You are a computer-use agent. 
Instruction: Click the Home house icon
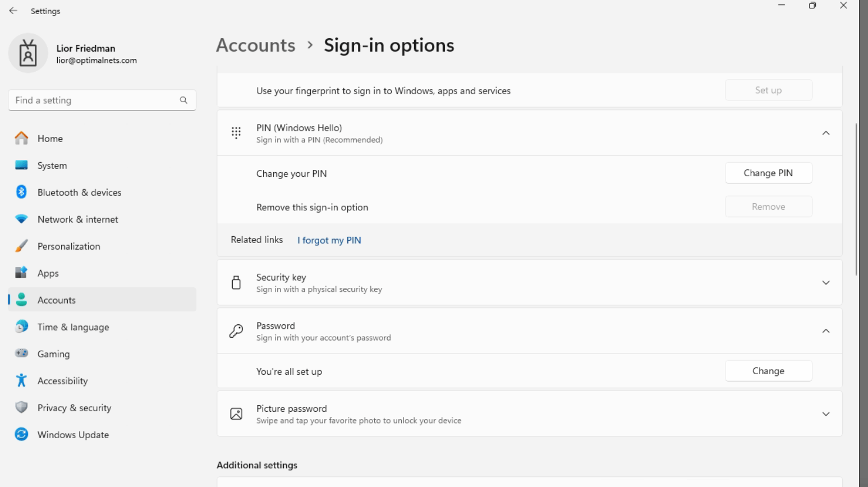click(x=21, y=138)
